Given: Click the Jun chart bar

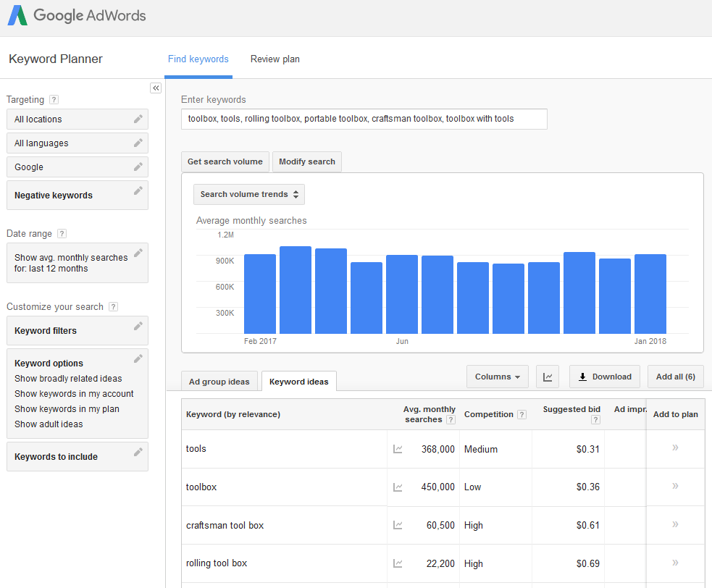Looking at the screenshot, I should pyautogui.click(x=402, y=294).
